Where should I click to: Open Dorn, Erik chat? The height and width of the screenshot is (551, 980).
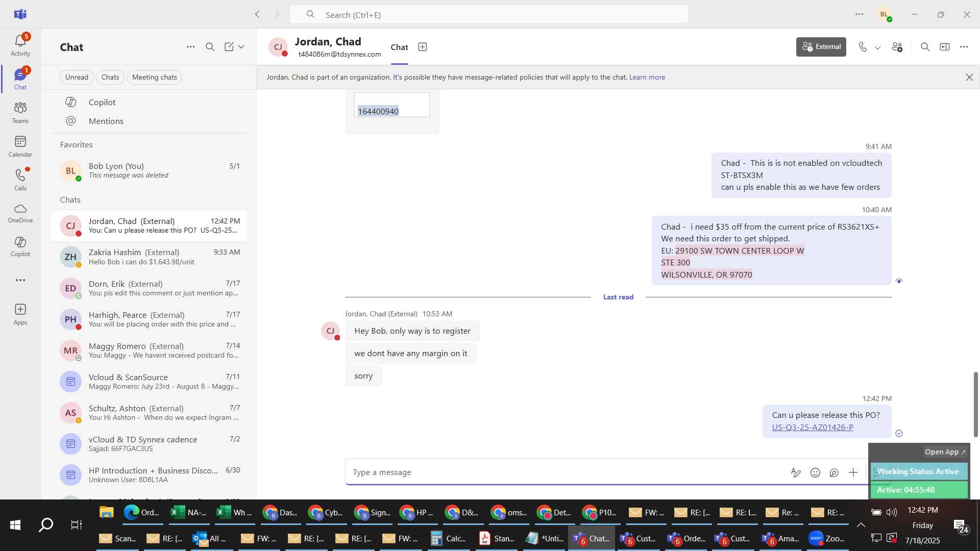tap(149, 288)
